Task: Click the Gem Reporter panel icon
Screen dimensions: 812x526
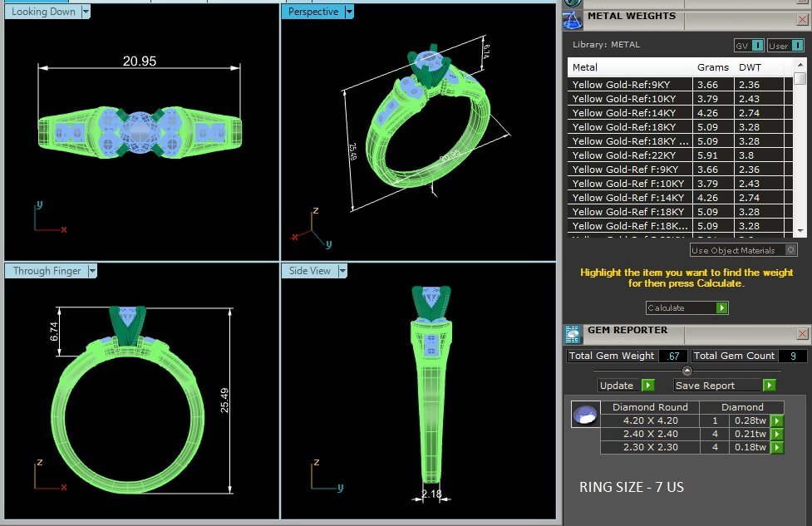Action: click(x=573, y=334)
